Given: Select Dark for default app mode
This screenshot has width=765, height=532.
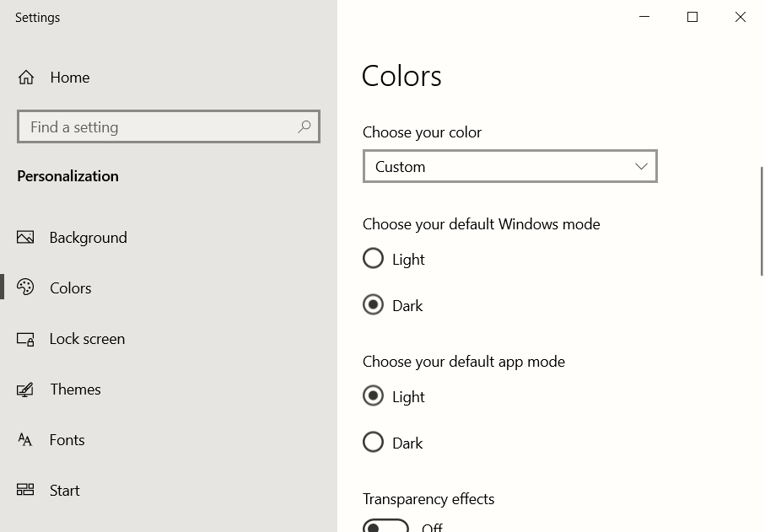Looking at the screenshot, I should click(x=374, y=443).
